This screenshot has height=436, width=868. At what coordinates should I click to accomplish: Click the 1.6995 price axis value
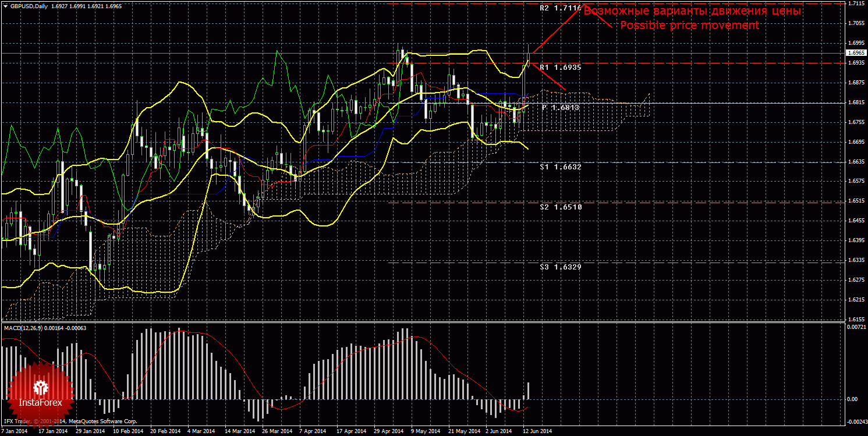coord(855,43)
